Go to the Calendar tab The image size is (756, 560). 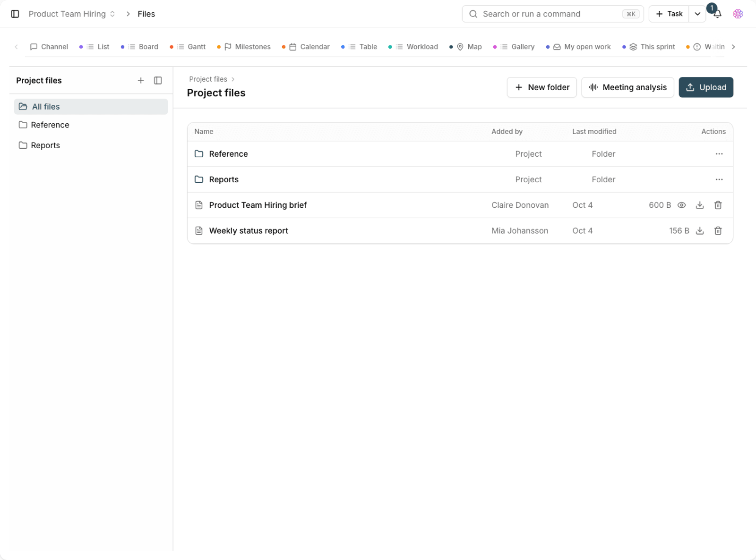(306, 47)
